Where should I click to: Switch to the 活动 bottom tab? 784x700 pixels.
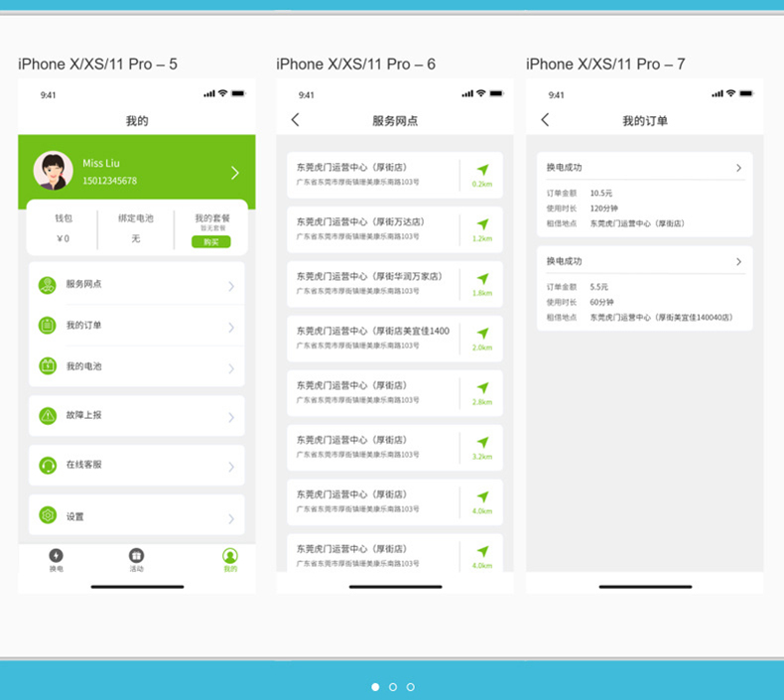point(136,560)
